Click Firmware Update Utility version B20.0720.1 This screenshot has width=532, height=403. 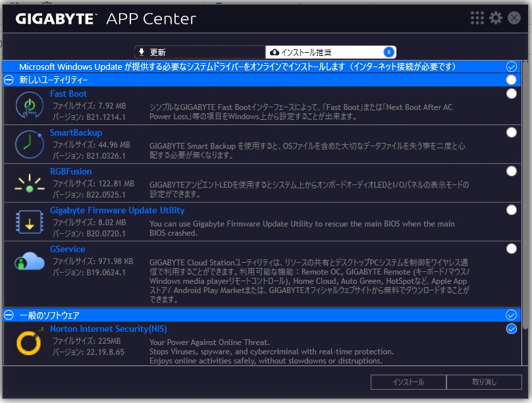coord(89,234)
